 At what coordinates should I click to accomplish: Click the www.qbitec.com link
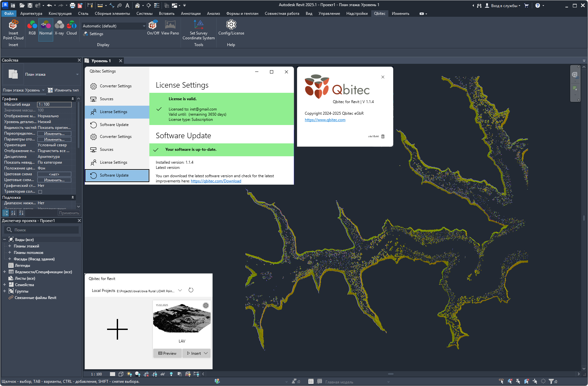325,120
